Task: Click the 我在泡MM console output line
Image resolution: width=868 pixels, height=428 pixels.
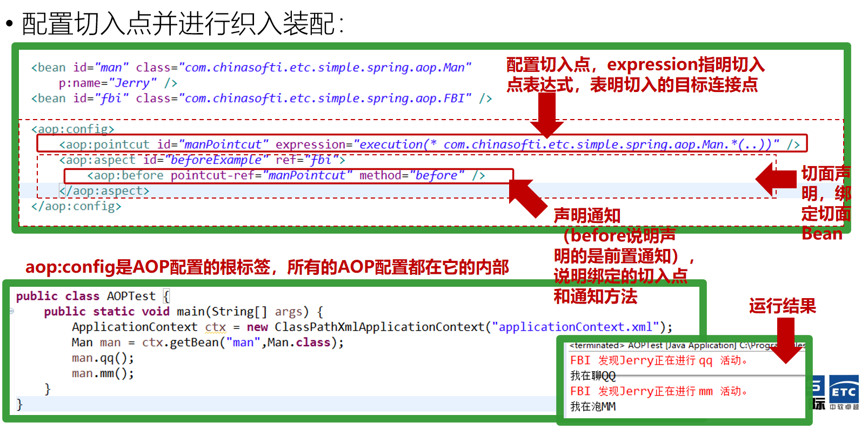Action: [x=593, y=406]
